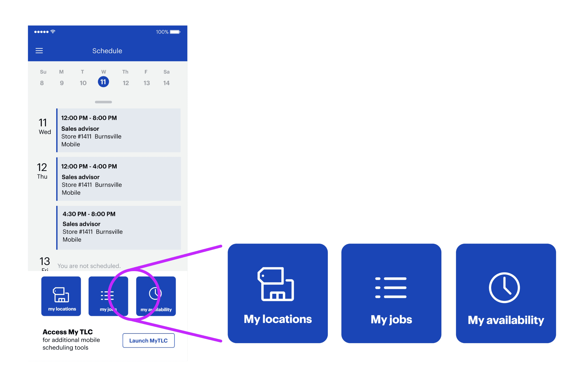Click the Launch MyTLC button
This screenshot has width=588, height=387.
[x=149, y=340]
